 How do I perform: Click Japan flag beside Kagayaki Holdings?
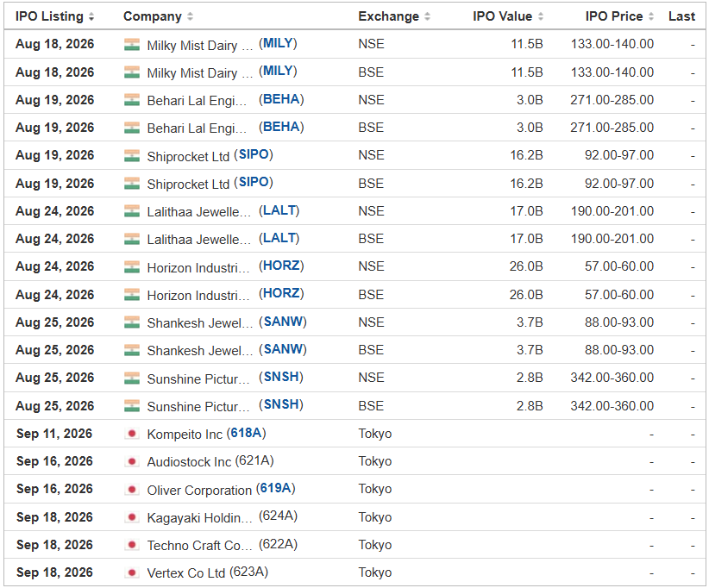[x=132, y=517]
